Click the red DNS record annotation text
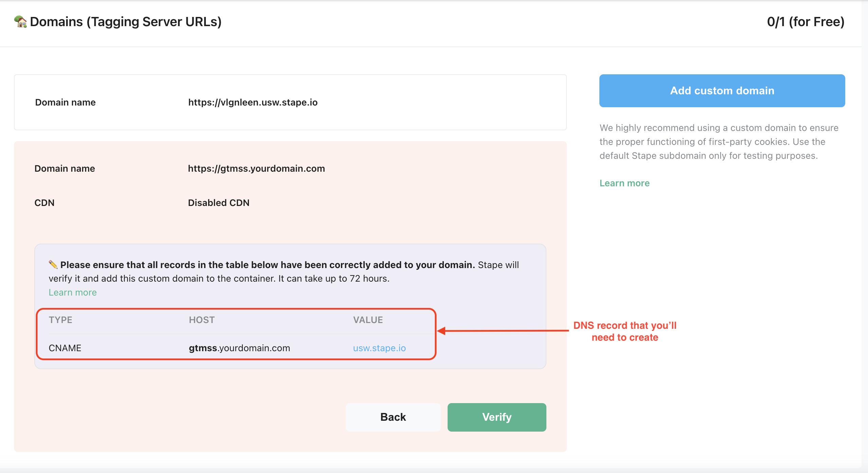Image resolution: width=868 pixels, height=473 pixels. [x=625, y=332]
